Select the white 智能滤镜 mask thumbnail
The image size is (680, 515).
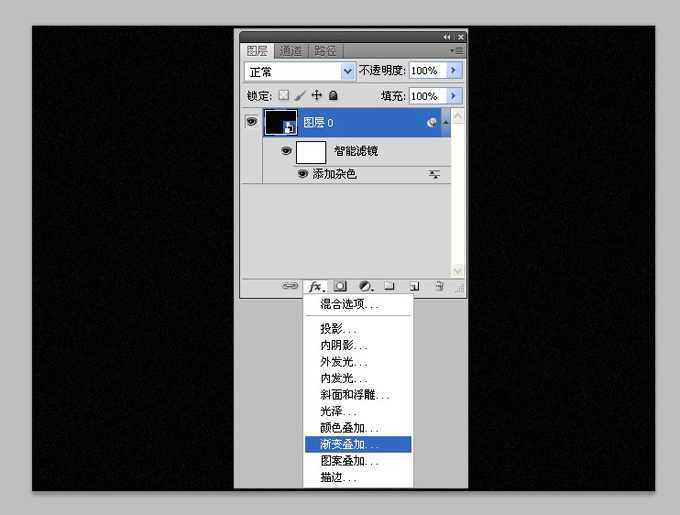(311, 152)
